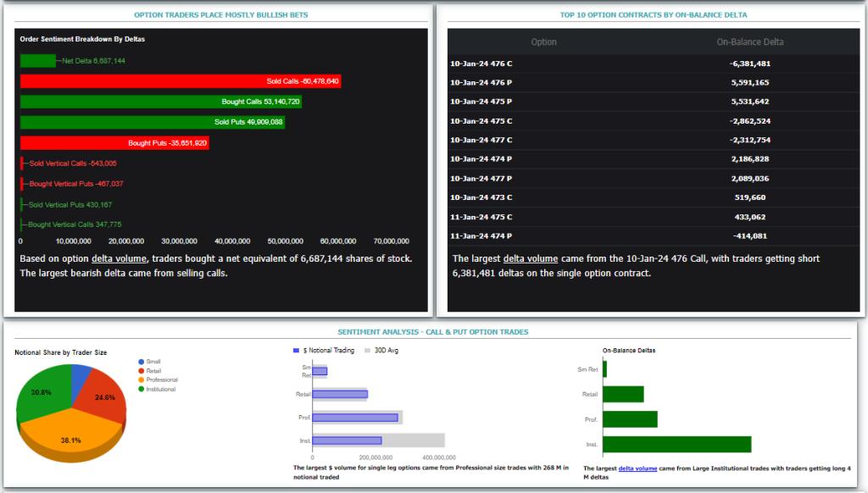Select the Bought Vertical Puts -467,037 label

tap(76, 184)
